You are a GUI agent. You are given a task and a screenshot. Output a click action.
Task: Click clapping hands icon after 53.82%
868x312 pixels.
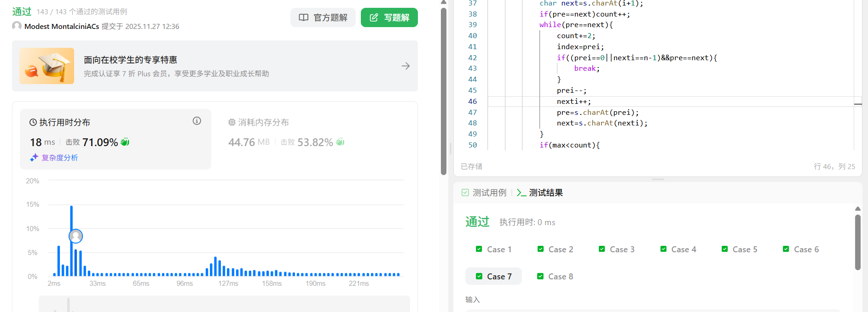pyautogui.click(x=340, y=142)
